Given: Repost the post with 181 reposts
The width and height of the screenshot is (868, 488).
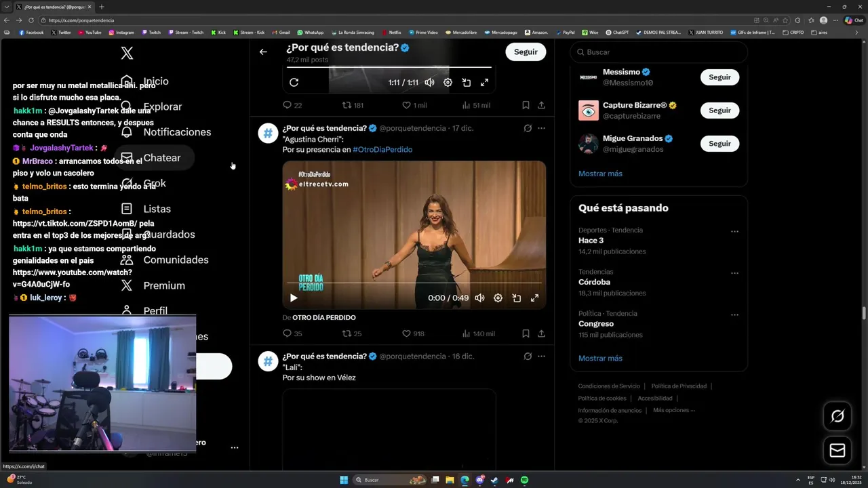Looking at the screenshot, I should 353,105.
